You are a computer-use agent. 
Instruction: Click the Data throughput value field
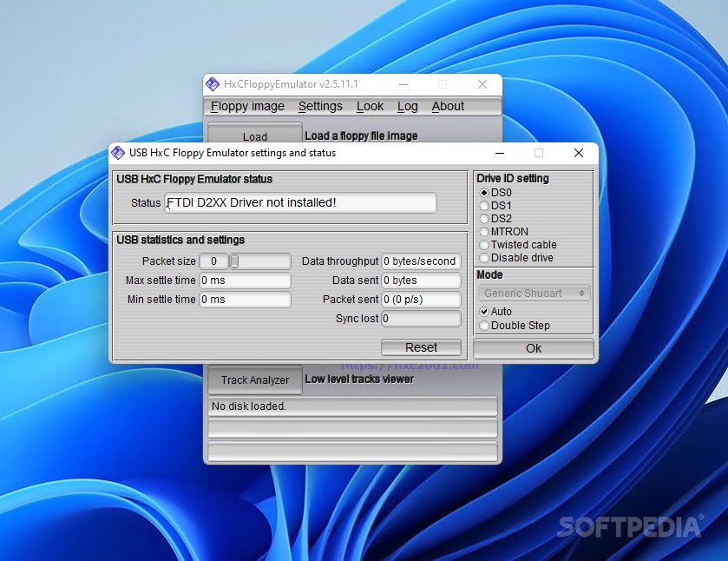pos(421,261)
